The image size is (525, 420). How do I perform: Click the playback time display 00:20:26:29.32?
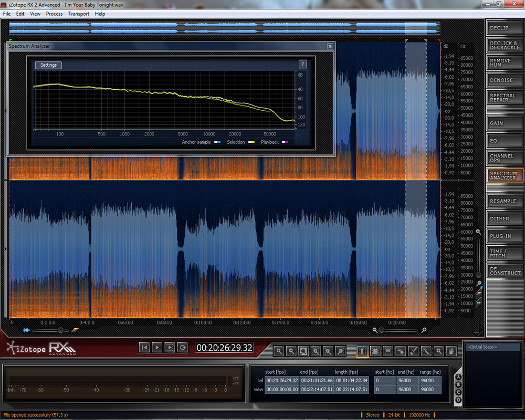click(224, 348)
